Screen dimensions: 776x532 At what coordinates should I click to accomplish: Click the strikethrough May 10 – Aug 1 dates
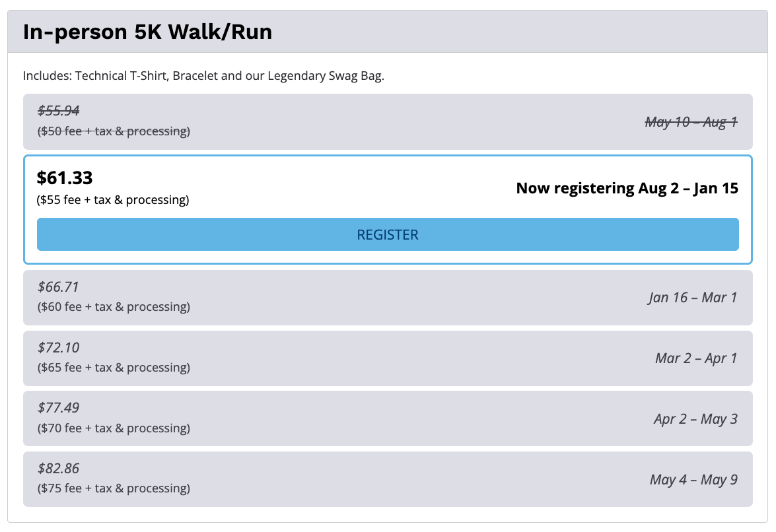click(691, 122)
